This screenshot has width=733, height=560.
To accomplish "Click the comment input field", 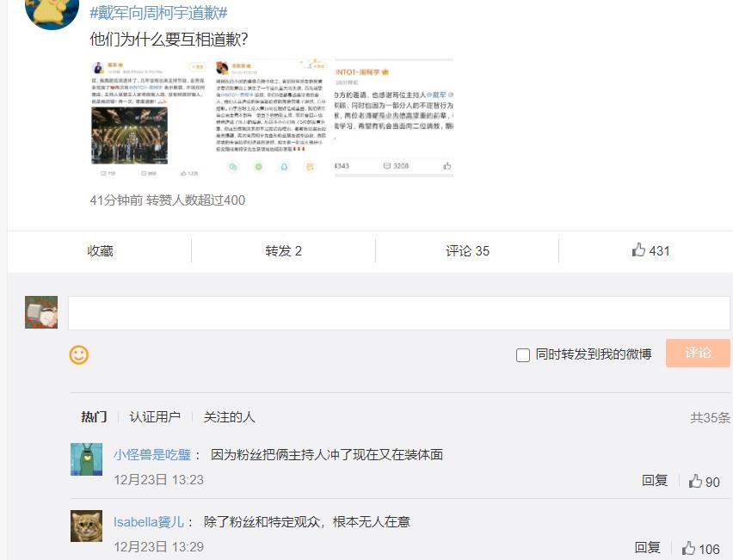I will pyautogui.click(x=396, y=311).
